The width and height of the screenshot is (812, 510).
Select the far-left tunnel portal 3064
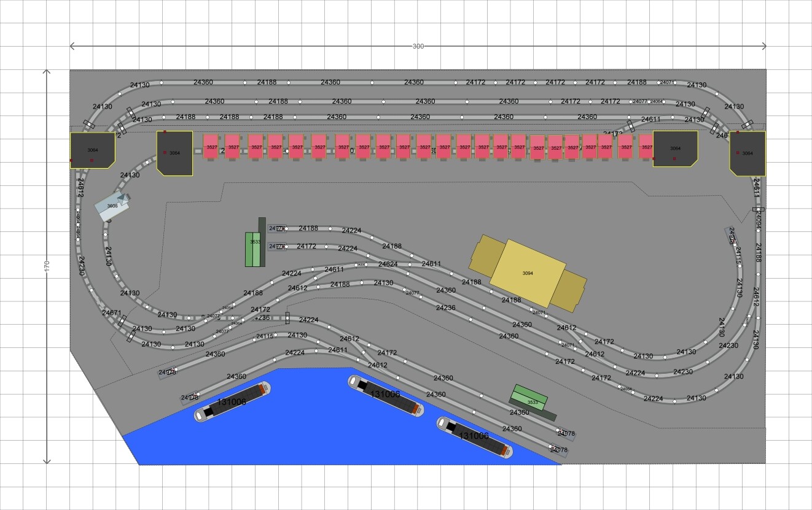tap(93, 150)
